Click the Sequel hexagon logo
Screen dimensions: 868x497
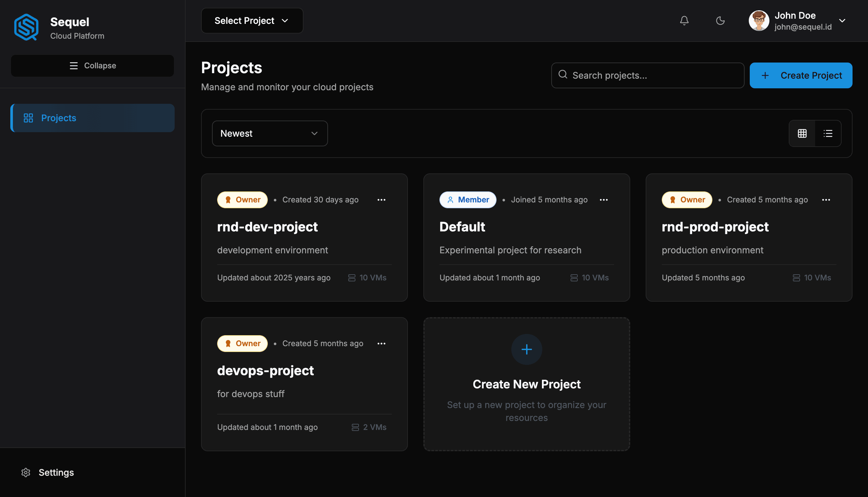point(26,27)
